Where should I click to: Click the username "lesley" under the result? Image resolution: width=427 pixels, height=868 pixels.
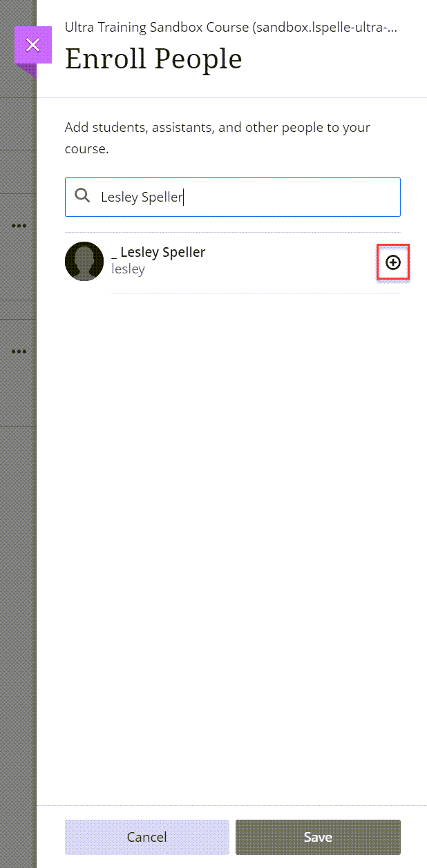coord(128,269)
